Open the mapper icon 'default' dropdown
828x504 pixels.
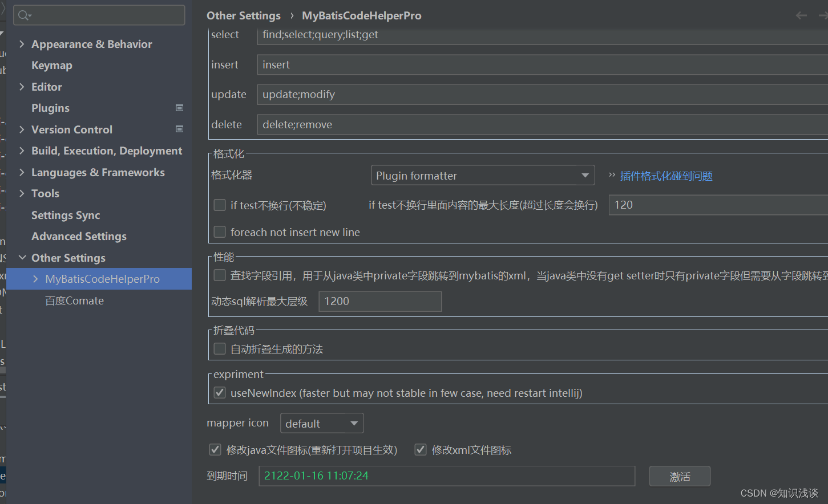click(x=322, y=424)
